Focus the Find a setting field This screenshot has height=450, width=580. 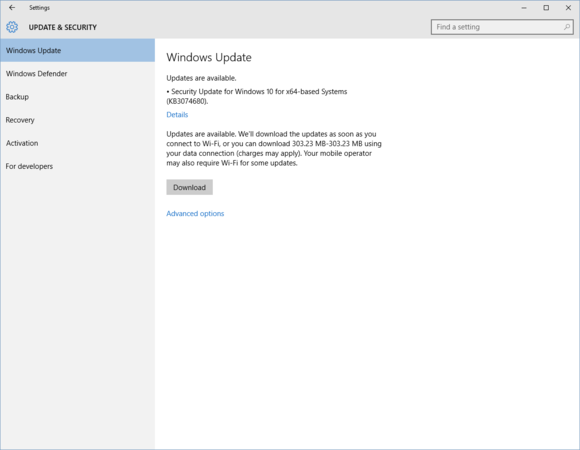click(x=502, y=27)
